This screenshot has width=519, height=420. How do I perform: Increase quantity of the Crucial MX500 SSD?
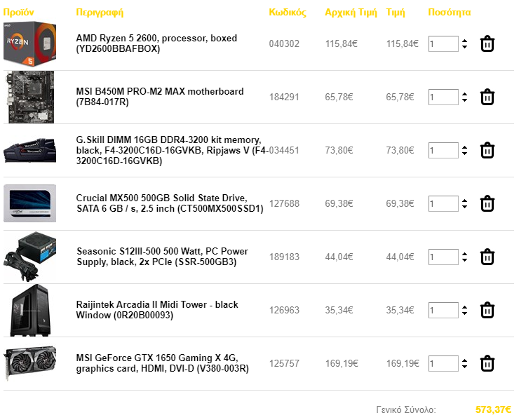[465, 201]
